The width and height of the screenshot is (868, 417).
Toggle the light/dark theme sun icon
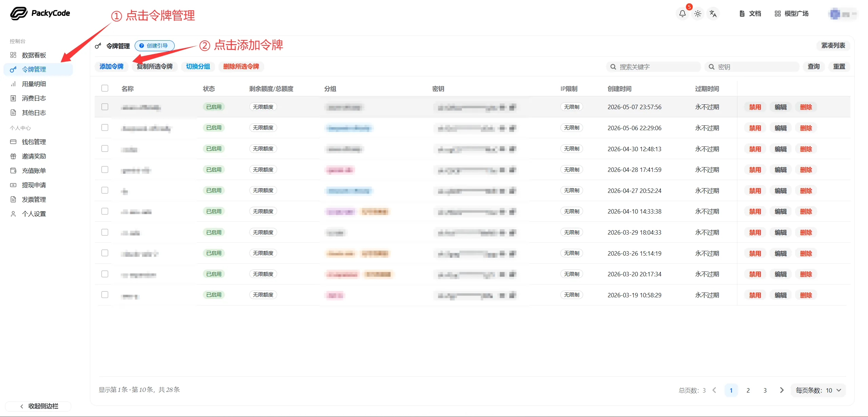point(698,14)
